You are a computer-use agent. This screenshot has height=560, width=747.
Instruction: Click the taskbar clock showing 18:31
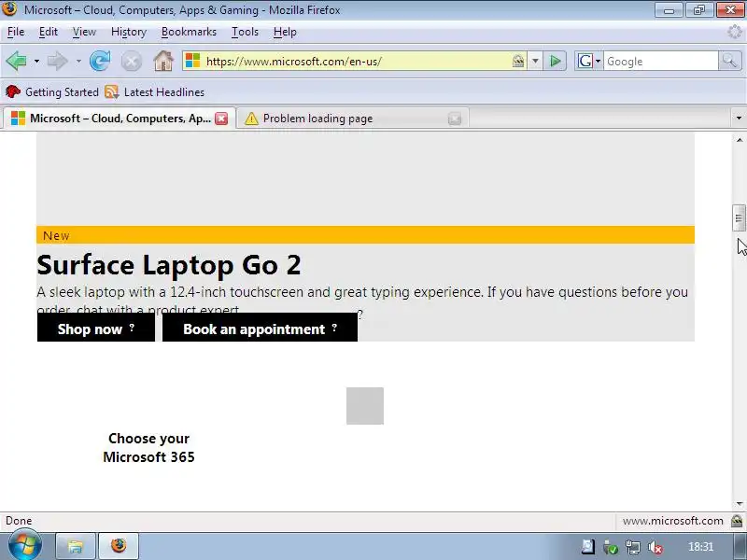click(x=700, y=547)
